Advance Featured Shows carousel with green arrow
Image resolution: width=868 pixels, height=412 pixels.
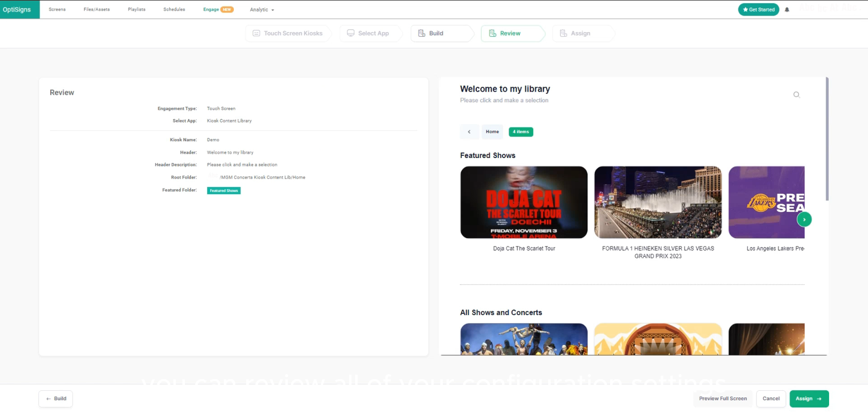click(x=804, y=219)
